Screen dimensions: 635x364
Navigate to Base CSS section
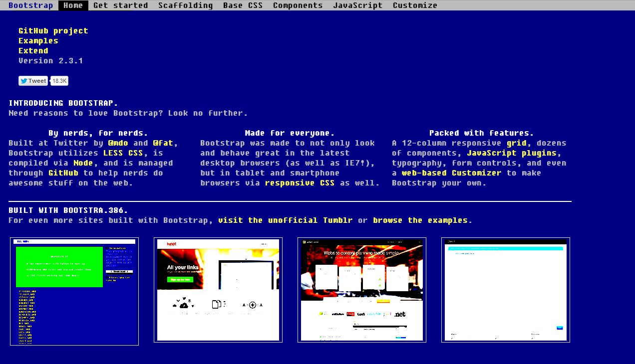243,5
